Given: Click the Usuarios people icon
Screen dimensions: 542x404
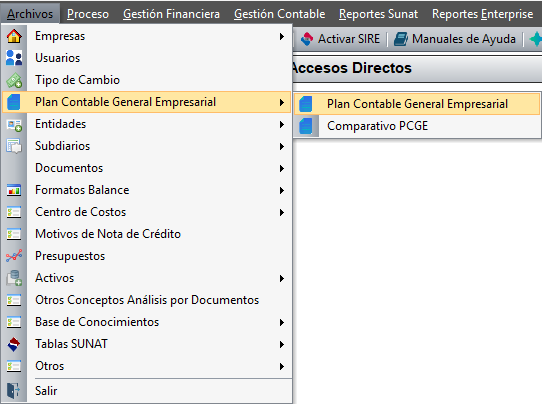Looking at the screenshot, I should [x=14, y=58].
